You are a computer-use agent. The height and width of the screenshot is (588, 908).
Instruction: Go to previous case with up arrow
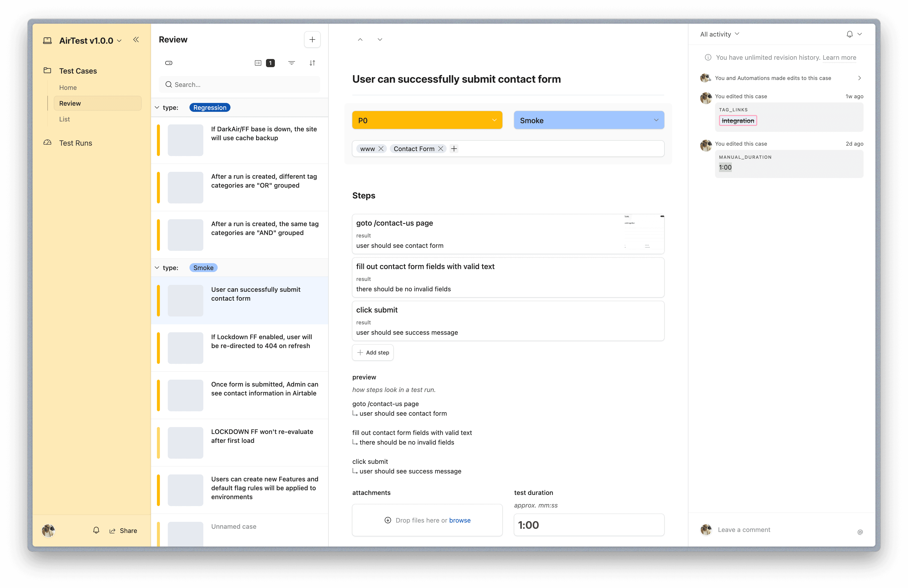(x=360, y=40)
